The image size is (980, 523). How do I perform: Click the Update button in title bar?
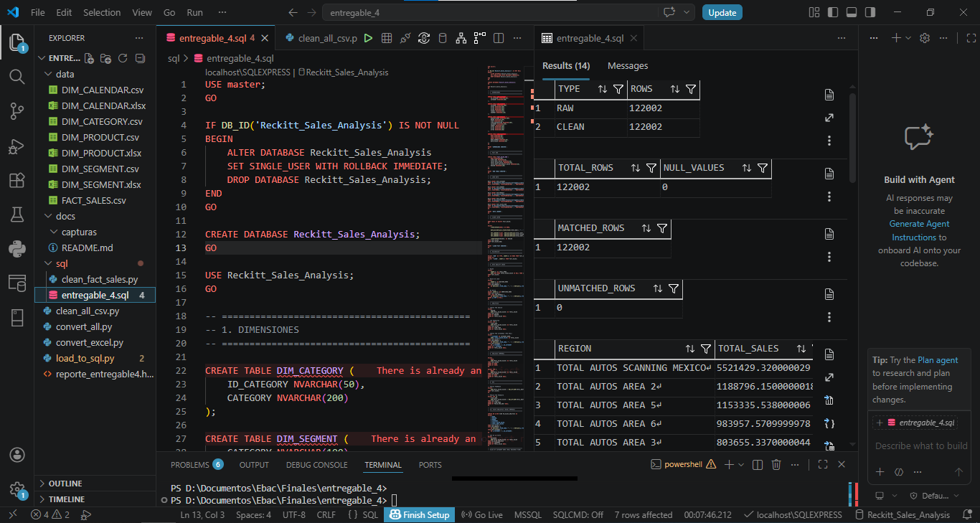pos(722,12)
